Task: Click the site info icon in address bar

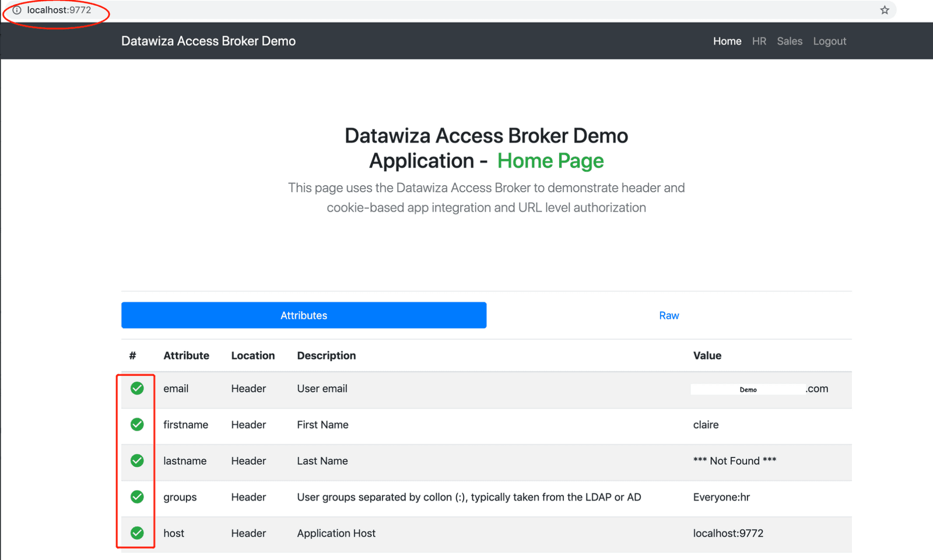Action: pos(17,10)
